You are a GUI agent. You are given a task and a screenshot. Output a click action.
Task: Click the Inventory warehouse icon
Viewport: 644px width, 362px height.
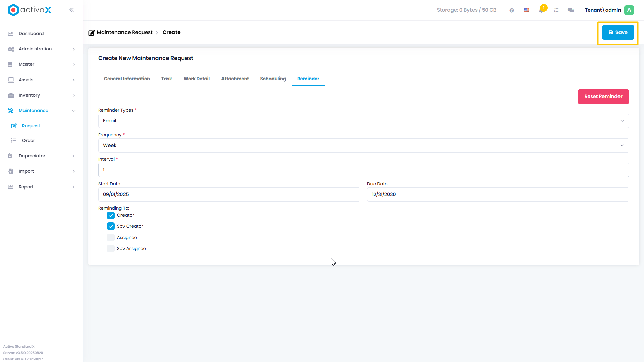[11, 95]
